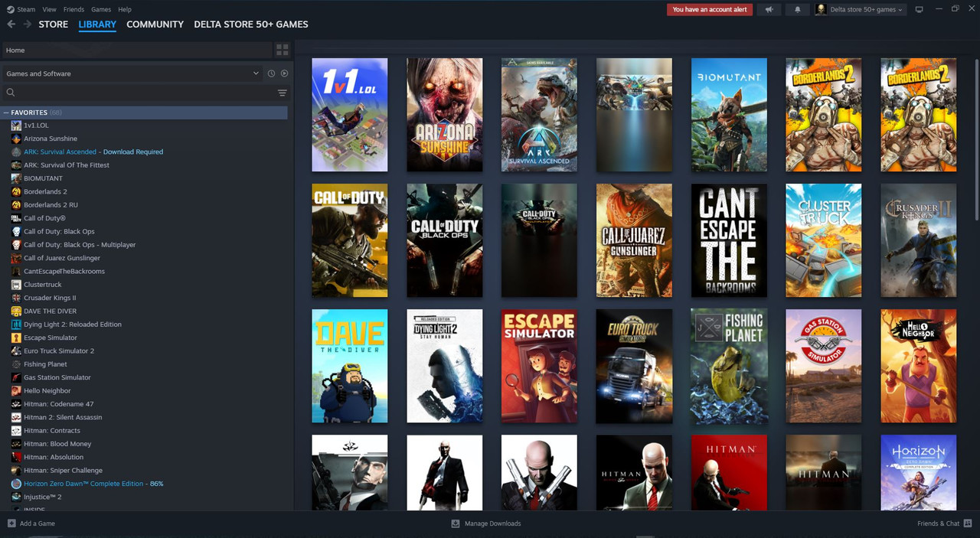Click the Arizona Sunshine list icon

click(x=16, y=139)
